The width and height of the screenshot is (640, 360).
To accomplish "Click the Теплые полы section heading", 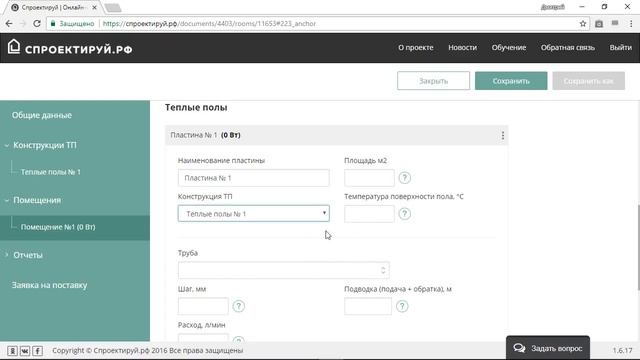I will coord(196,108).
